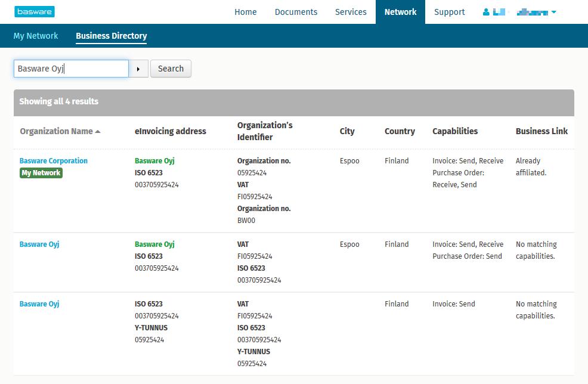Sort by Organization Name column
The height and width of the screenshot is (384, 588).
[60, 131]
